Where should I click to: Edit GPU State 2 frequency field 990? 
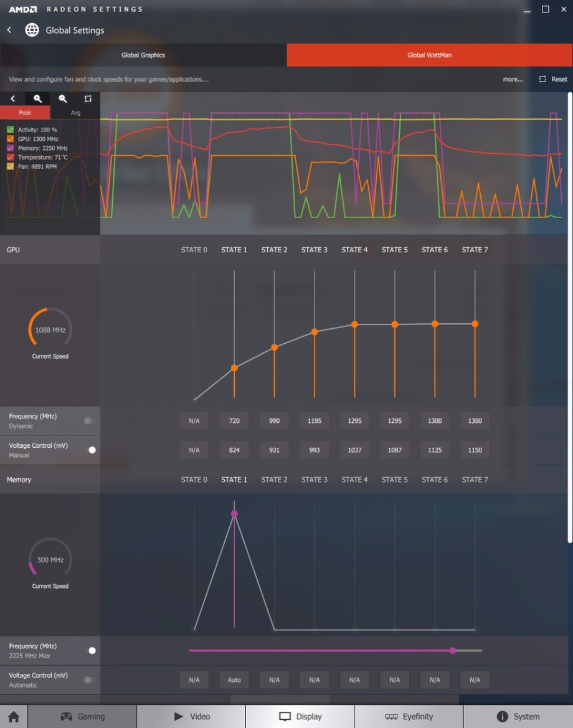pyautogui.click(x=275, y=420)
